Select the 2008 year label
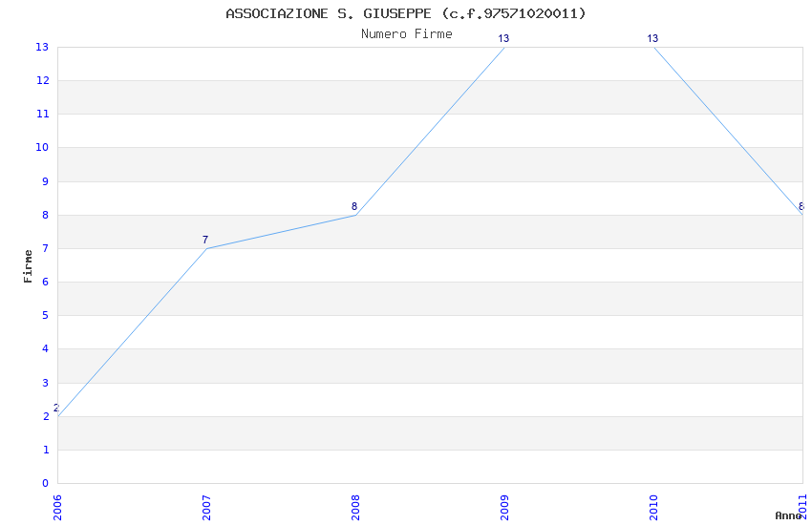Screen dimensions: 812x525 (x=355, y=508)
